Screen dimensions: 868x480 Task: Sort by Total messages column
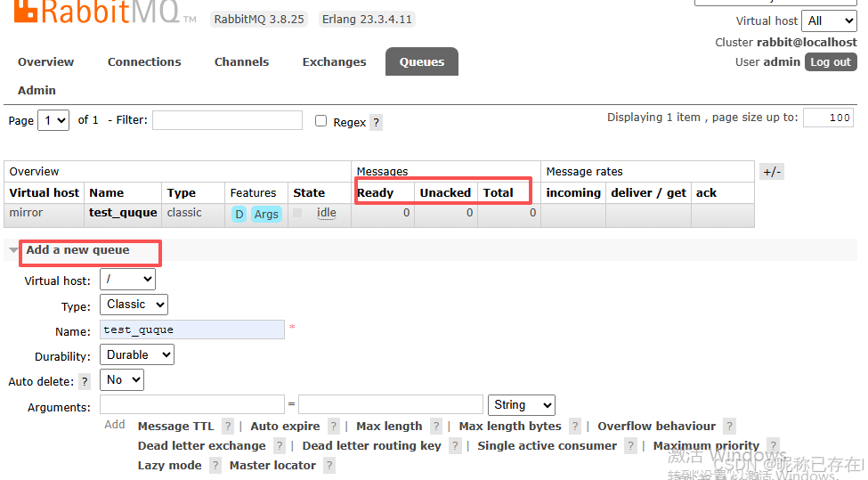(x=499, y=192)
